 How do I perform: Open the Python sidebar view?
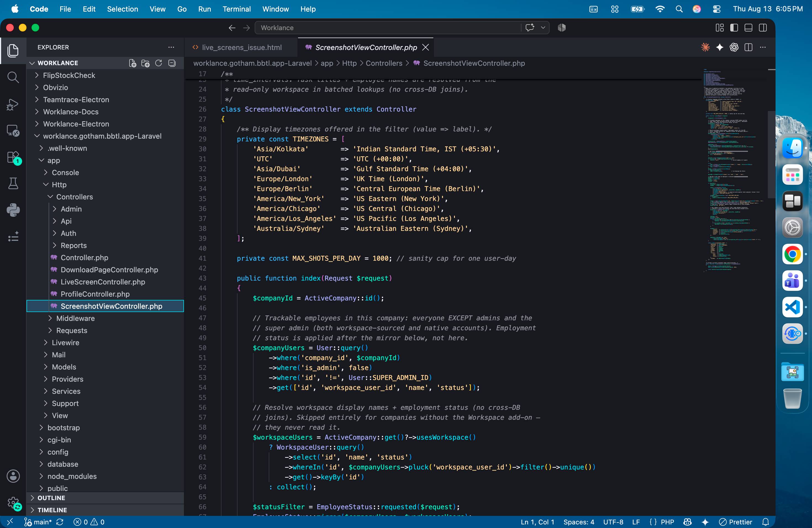[13, 210]
